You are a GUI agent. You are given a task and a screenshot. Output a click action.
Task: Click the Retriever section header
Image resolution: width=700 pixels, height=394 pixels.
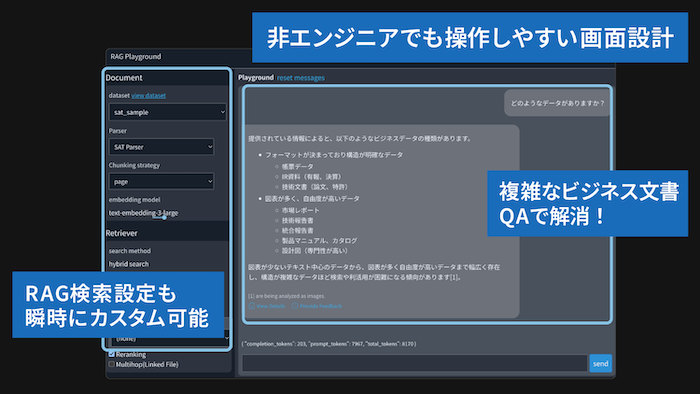[x=121, y=233]
